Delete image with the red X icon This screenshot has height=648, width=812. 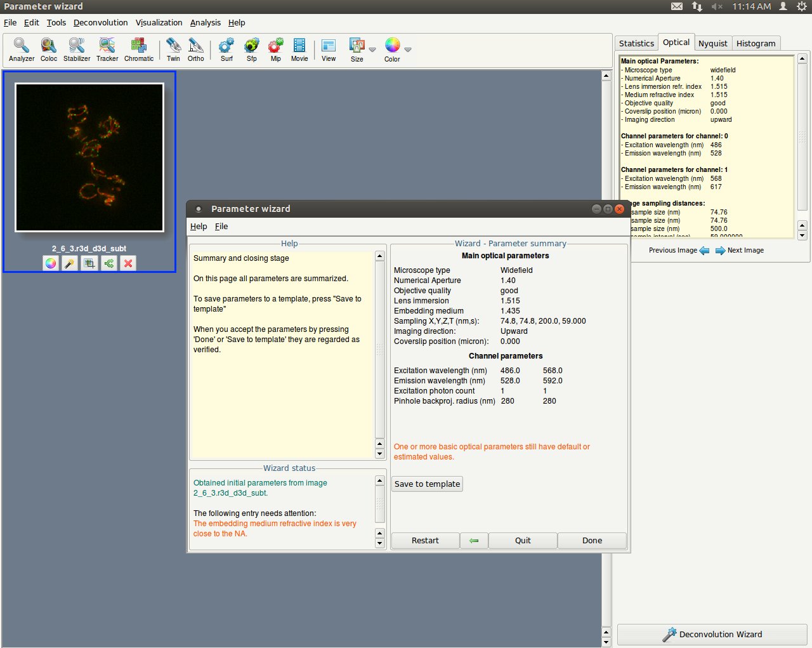point(128,263)
